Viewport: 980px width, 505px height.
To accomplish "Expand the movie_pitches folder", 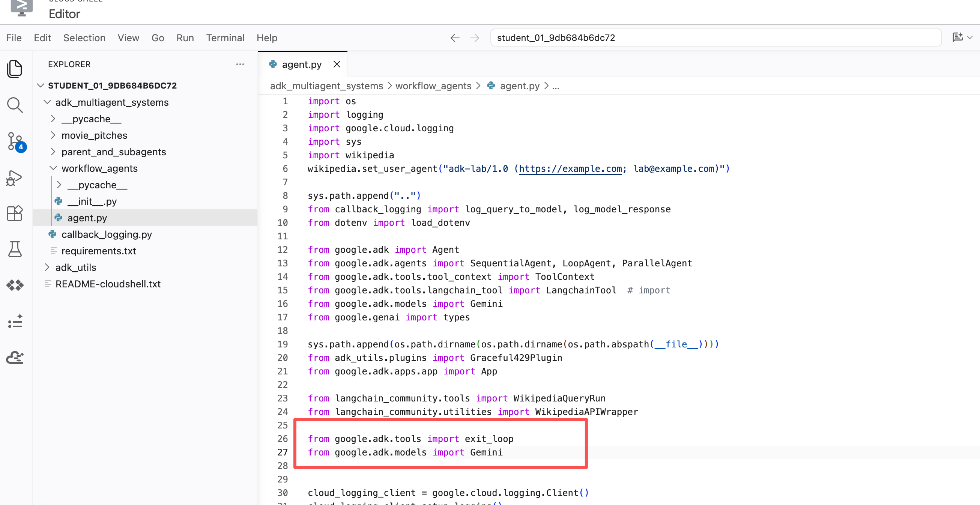I will 53,135.
